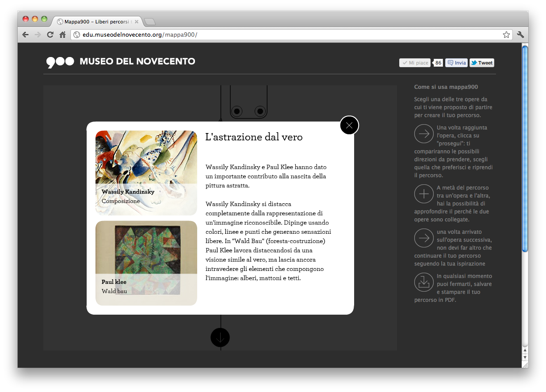The image size is (546, 392).
Task: Click the browser forward arrow
Action: (x=38, y=35)
